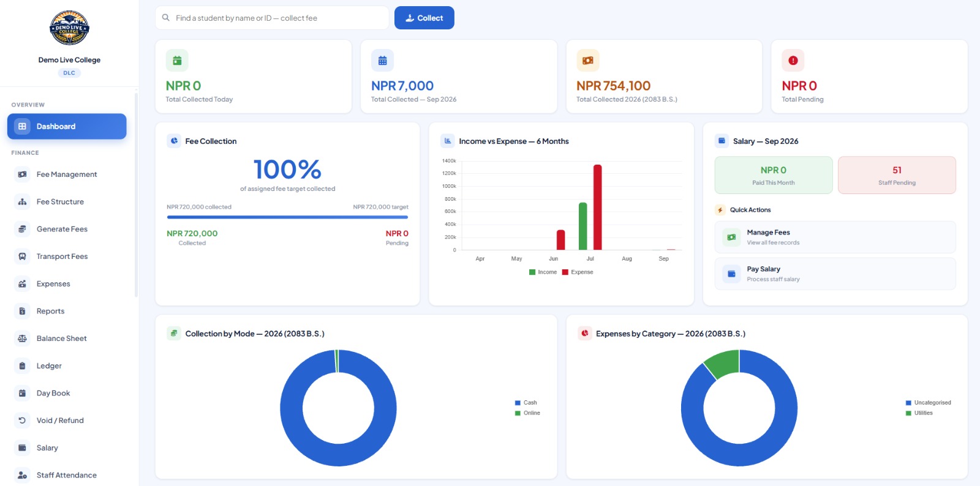Open the Manage Fees quick action
The height and width of the screenshot is (486, 980).
point(835,237)
